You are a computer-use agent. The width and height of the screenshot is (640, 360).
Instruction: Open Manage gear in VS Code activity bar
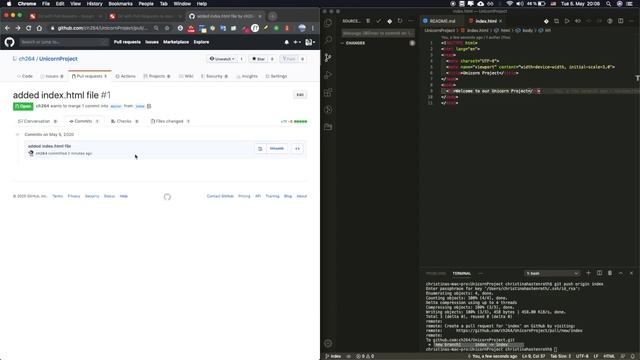[x=328, y=344]
